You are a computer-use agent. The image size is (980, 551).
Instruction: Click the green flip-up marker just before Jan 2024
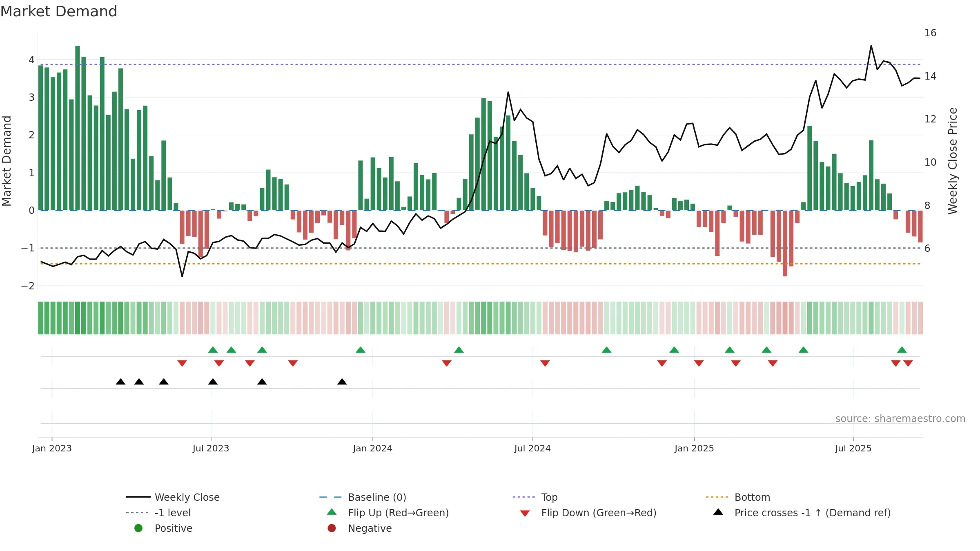(x=361, y=350)
